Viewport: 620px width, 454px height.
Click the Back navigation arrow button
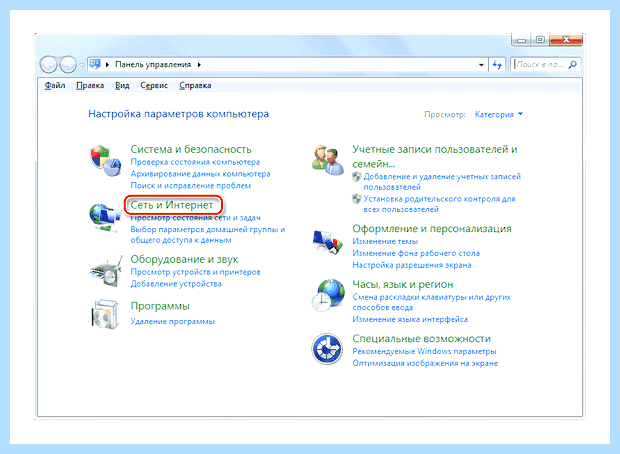coord(49,64)
